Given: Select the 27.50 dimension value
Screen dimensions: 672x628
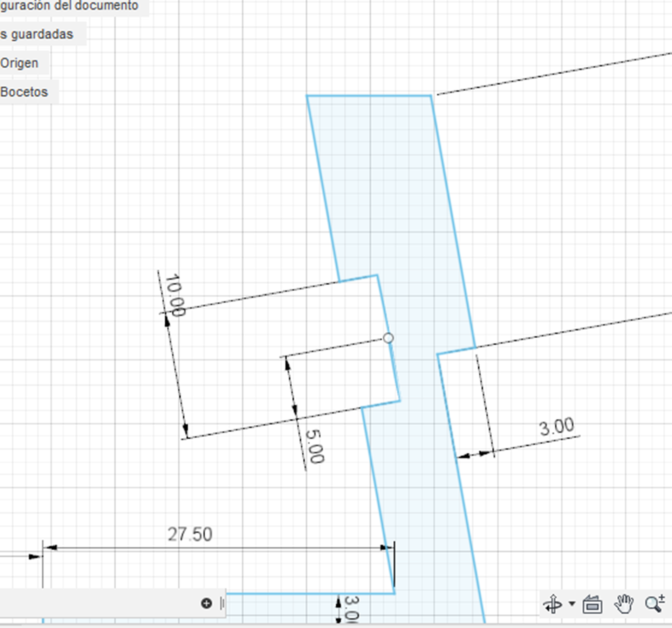Looking at the screenshot, I should pos(190,534).
